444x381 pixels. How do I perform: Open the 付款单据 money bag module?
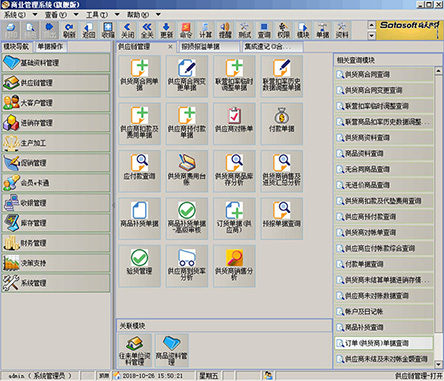pos(282,124)
